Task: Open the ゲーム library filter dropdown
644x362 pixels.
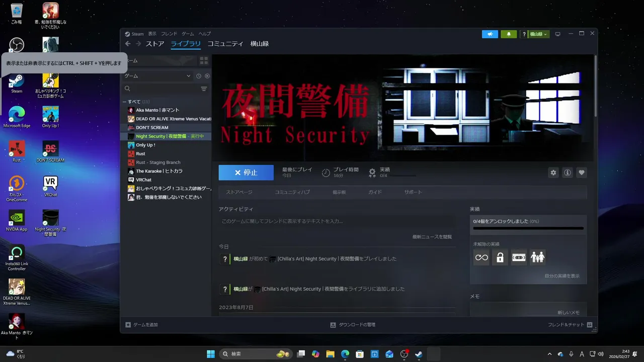Action: (157, 76)
